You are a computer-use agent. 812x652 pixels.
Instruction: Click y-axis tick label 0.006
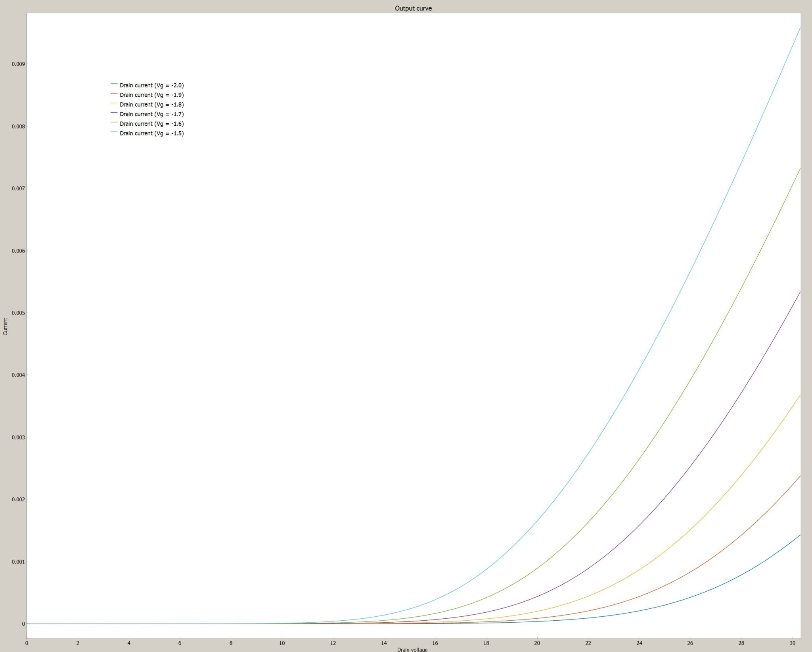click(18, 251)
